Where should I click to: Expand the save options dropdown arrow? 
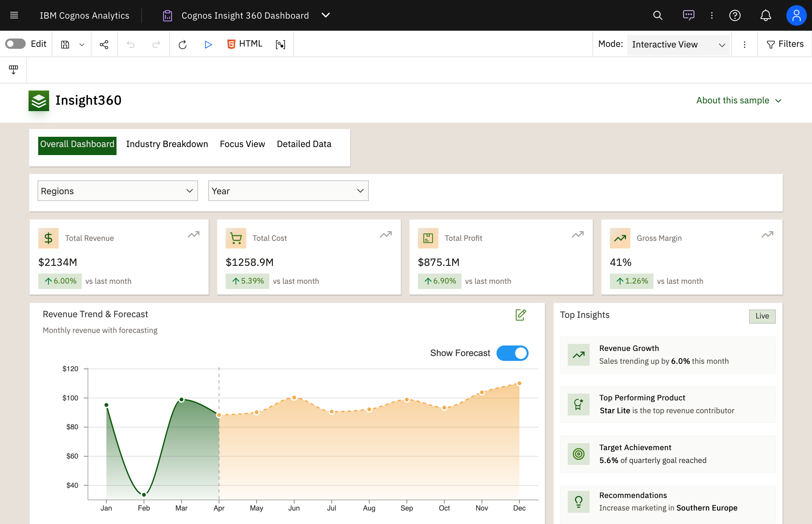coord(82,45)
